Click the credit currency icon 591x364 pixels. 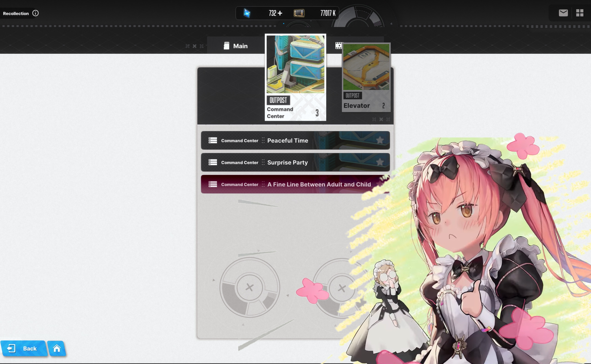pyautogui.click(x=299, y=13)
